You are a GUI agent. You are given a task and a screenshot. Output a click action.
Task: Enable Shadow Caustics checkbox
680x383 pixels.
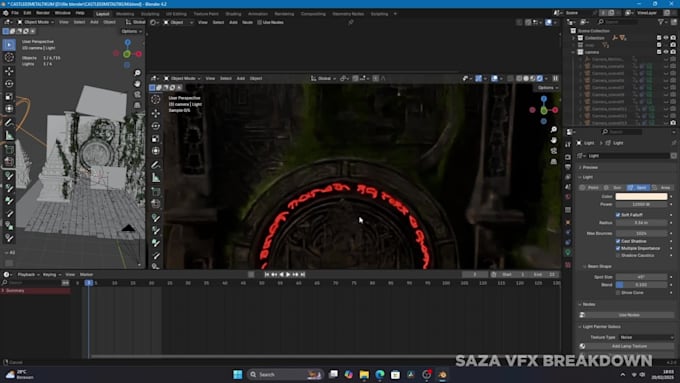pyautogui.click(x=618, y=255)
